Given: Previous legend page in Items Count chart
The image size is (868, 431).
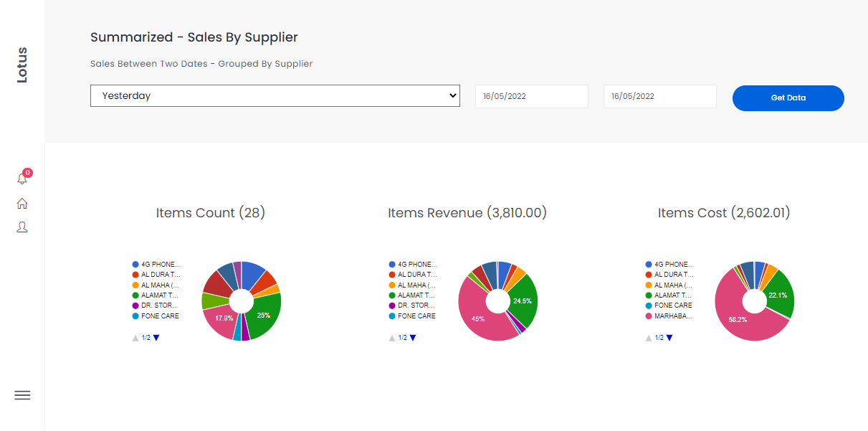Looking at the screenshot, I should point(135,338).
